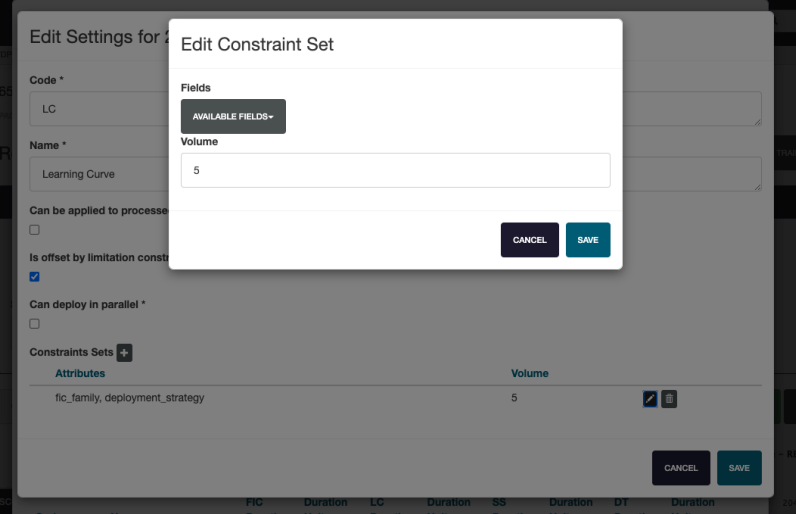
Task: Click the text area right of Code
Action: point(692,109)
